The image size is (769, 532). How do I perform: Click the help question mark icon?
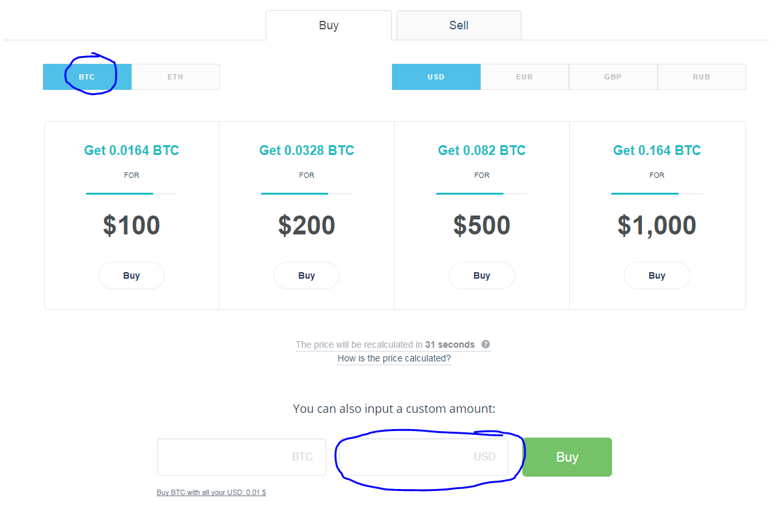(485, 344)
